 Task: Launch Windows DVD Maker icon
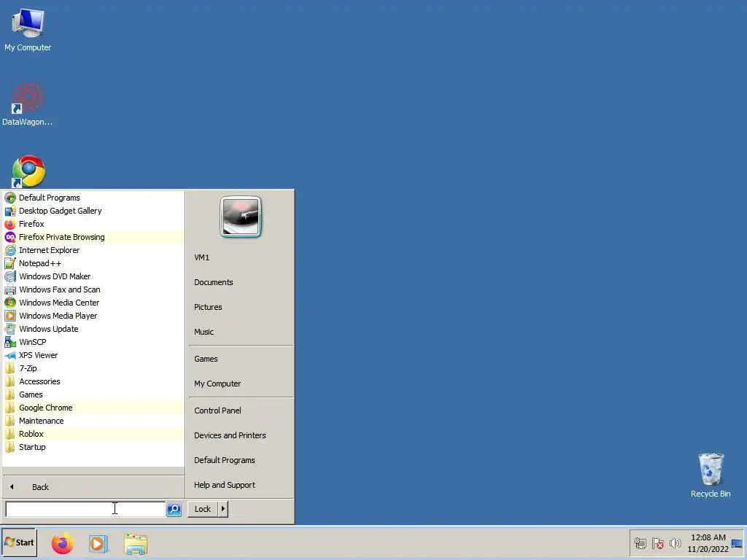pyautogui.click(x=10, y=276)
